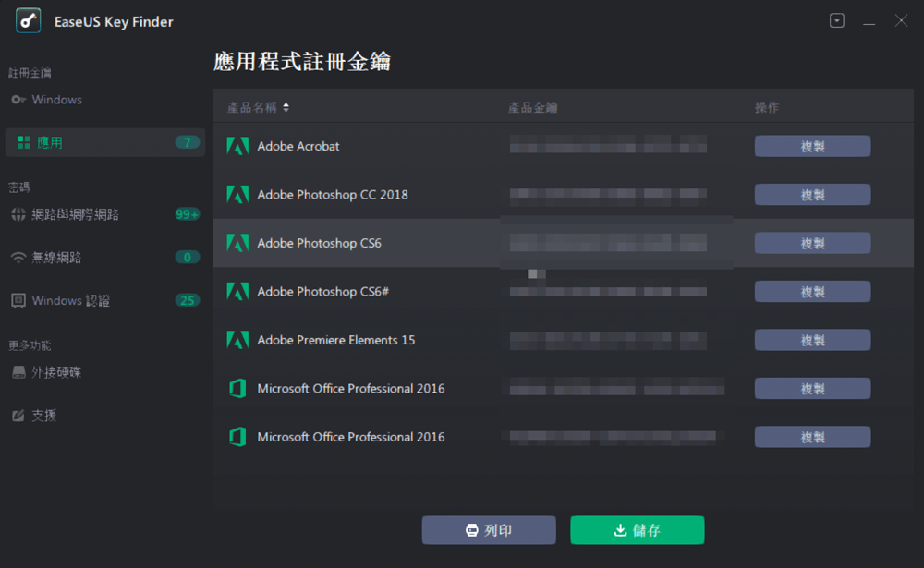Click the 0 badge on 無線網路

(x=188, y=258)
